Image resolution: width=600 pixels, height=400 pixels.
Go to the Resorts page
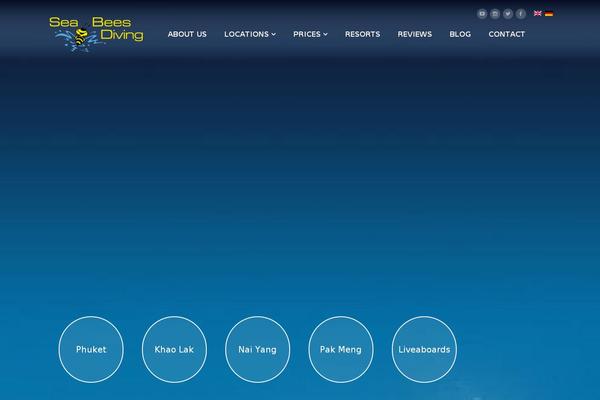(362, 34)
